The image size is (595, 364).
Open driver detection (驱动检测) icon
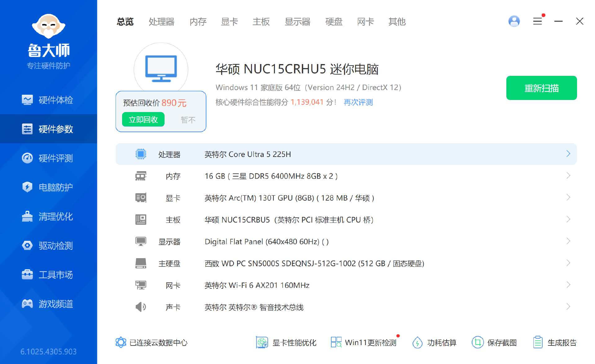(27, 245)
